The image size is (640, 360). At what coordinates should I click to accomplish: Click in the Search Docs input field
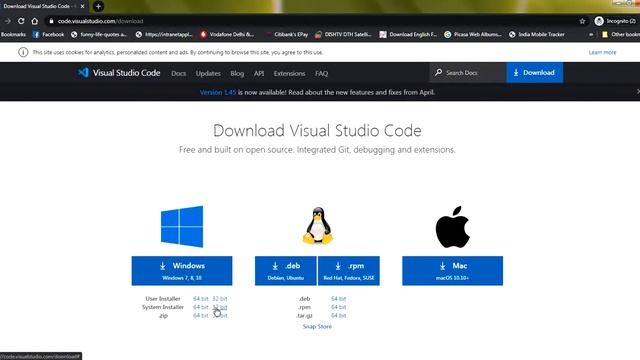tap(468, 72)
